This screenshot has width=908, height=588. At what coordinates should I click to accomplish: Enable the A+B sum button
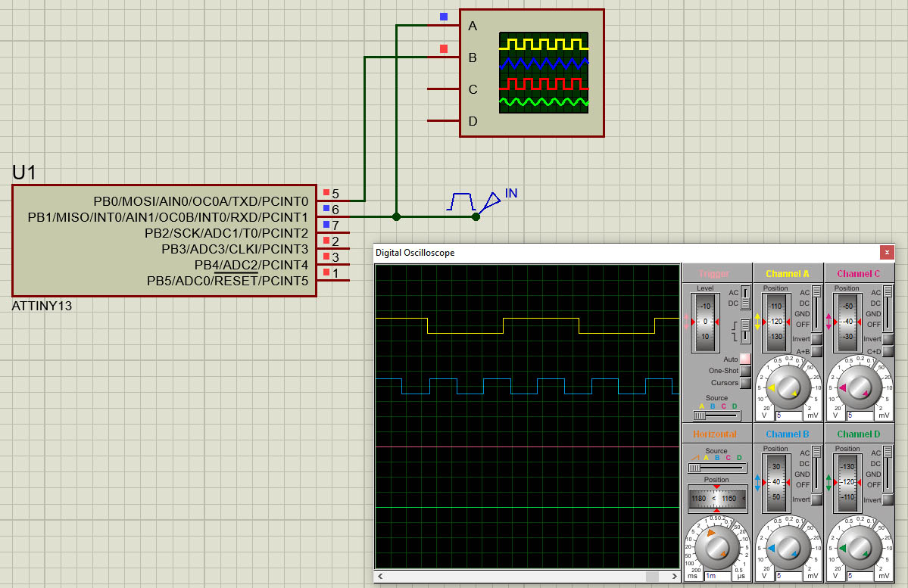816,351
